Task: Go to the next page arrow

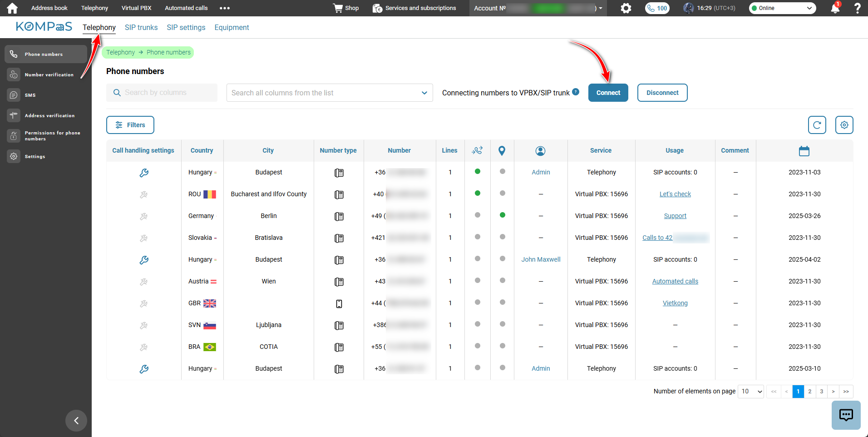Action: pos(833,392)
